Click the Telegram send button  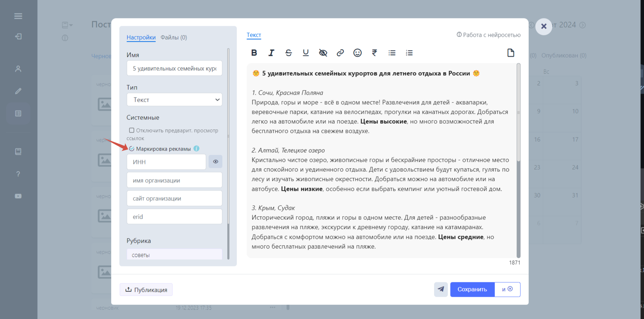[441, 289]
